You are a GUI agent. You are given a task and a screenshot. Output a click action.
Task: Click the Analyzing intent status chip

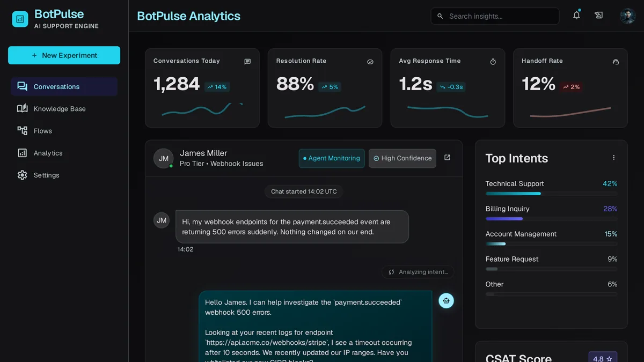point(418,272)
